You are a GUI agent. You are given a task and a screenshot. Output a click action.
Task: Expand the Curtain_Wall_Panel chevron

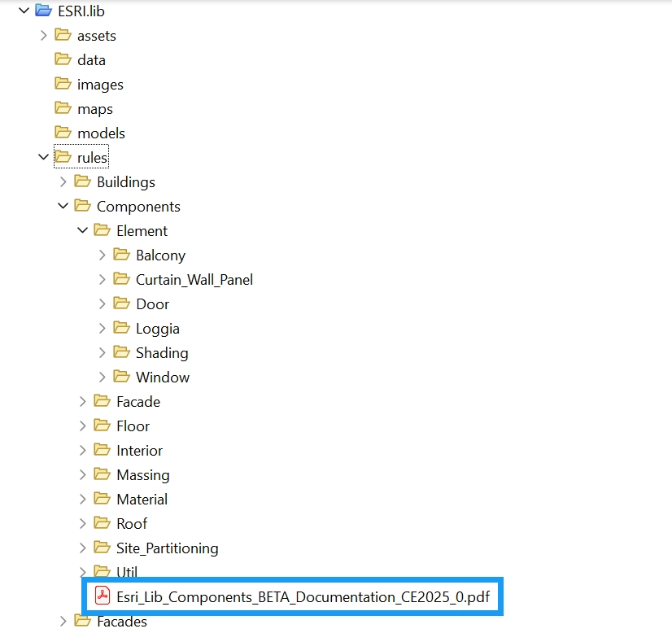click(102, 279)
